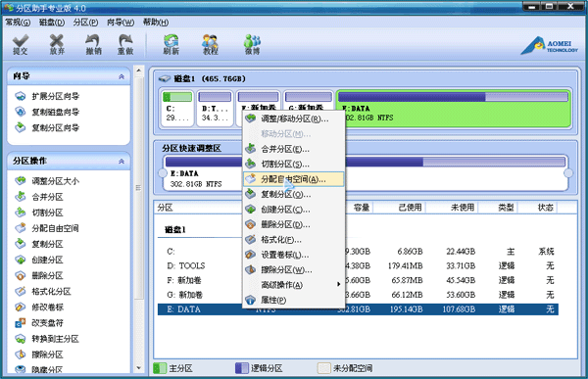Click the 提交 (commit) toolbar icon
Image resolution: width=588 pixels, height=379 pixels.
coord(21,45)
